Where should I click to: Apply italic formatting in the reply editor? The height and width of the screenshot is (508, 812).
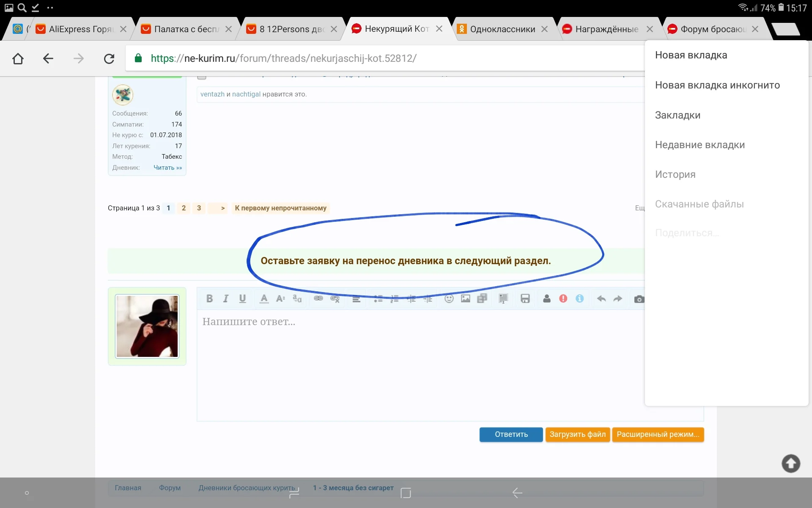225,298
